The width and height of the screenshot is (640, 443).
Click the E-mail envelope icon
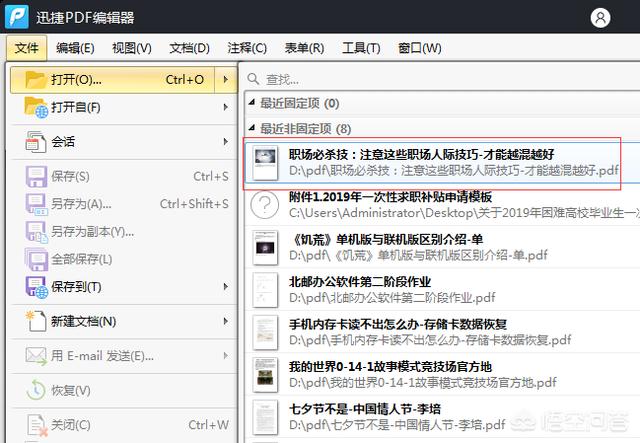pyautogui.click(x=36, y=356)
